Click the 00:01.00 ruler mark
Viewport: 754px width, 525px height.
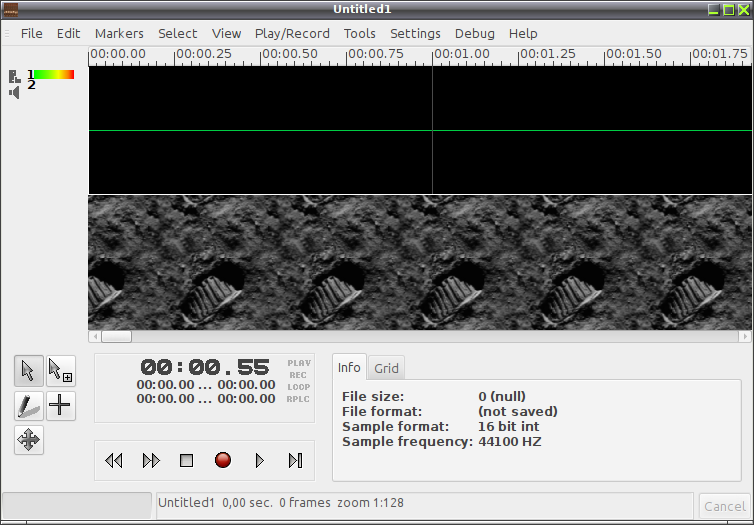(x=462, y=54)
